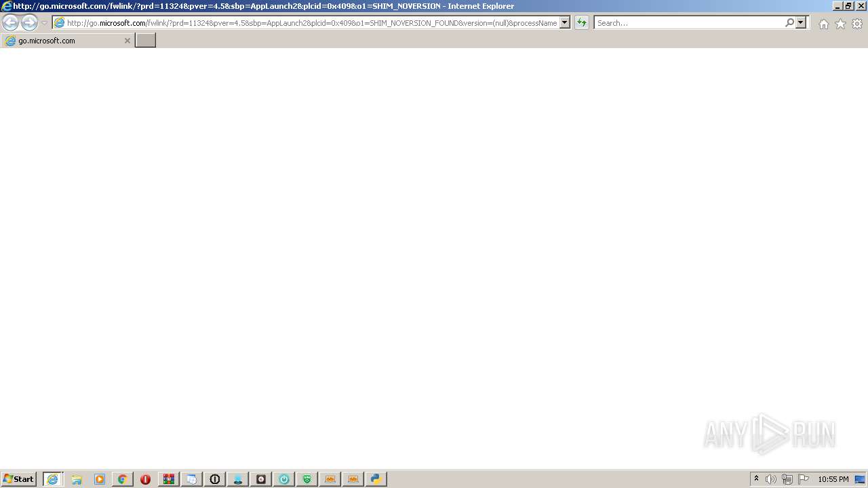Select the go.microsoft.com tab

point(66,41)
